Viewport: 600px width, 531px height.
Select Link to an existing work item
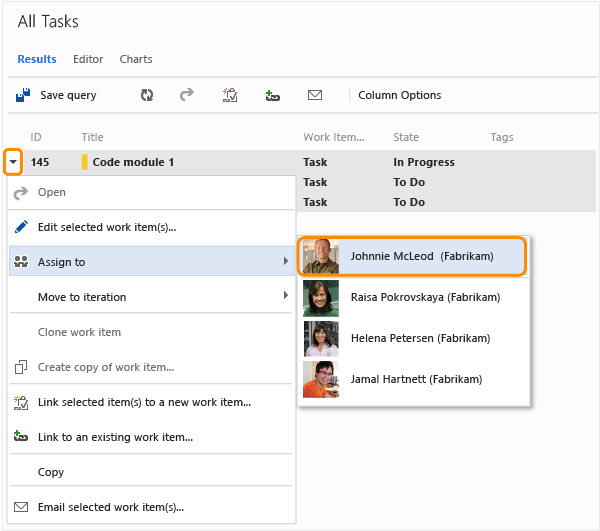click(152, 437)
